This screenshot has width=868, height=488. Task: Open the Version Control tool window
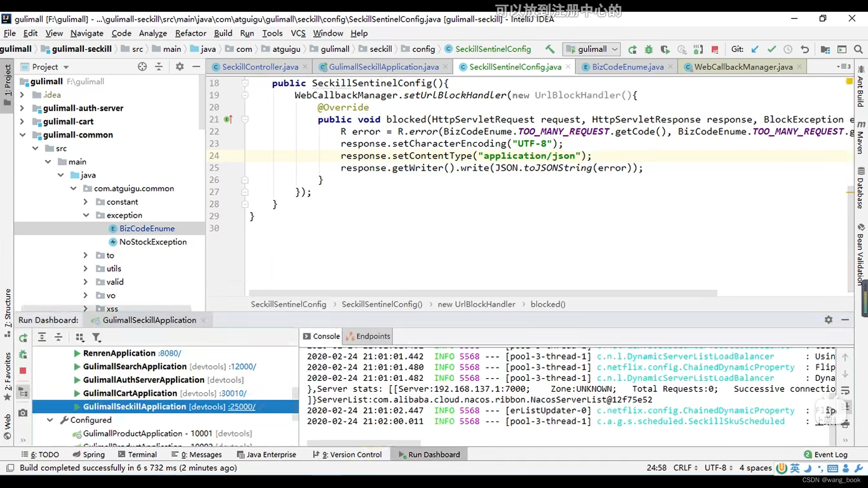tap(347, 454)
